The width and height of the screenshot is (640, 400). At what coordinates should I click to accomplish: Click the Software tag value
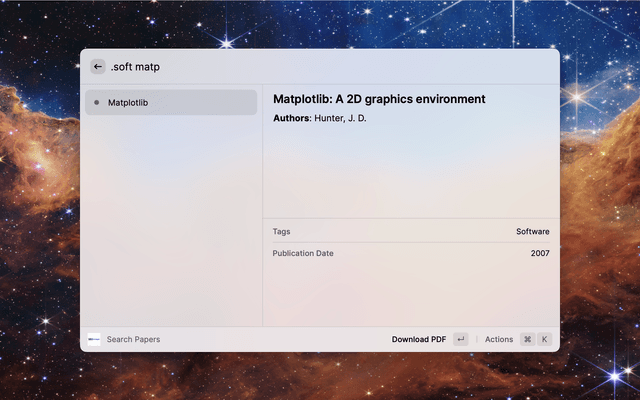[x=532, y=231]
